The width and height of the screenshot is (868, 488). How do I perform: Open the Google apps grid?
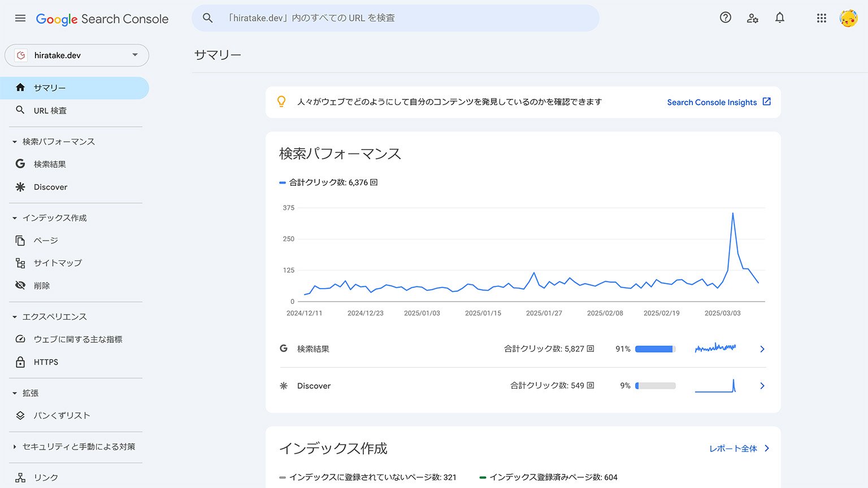(x=822, y=18)
